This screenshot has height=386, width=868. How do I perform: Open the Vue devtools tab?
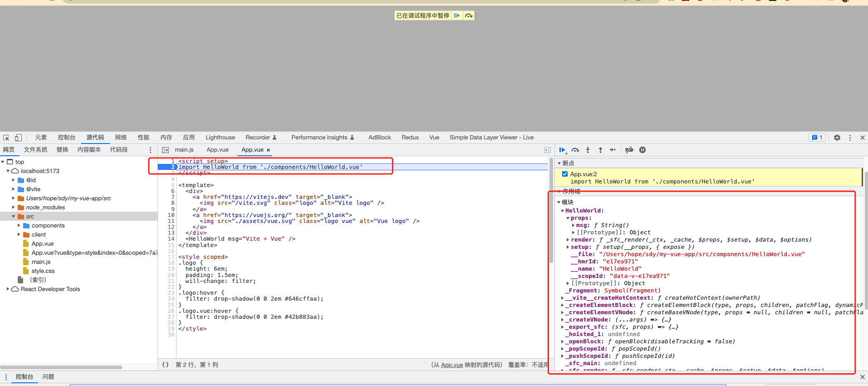coord(434,138)
